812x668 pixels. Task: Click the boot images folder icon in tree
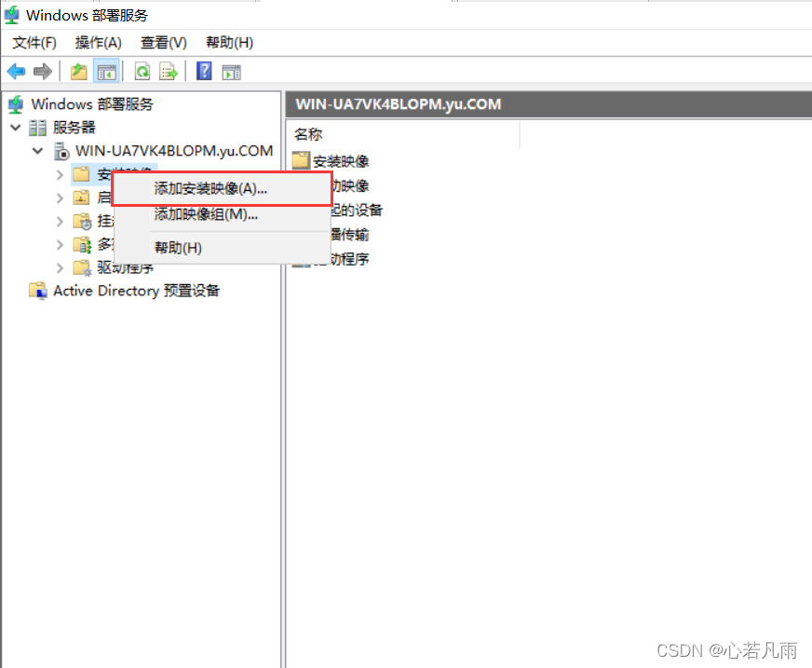click(81, 198)
